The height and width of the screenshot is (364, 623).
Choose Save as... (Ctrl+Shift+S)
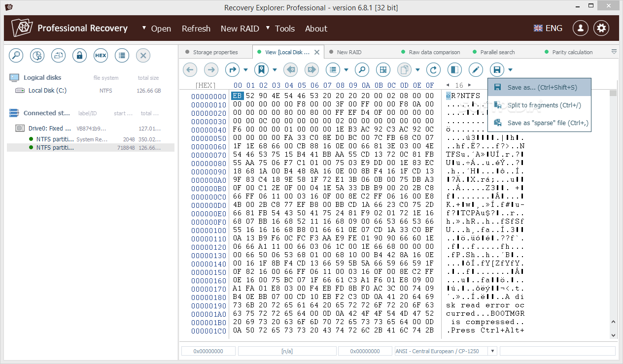coord(539,87)
